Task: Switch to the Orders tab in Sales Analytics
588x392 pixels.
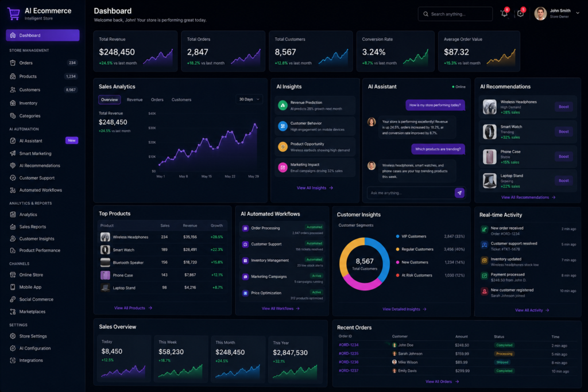Action: click(x=157, y=100)
